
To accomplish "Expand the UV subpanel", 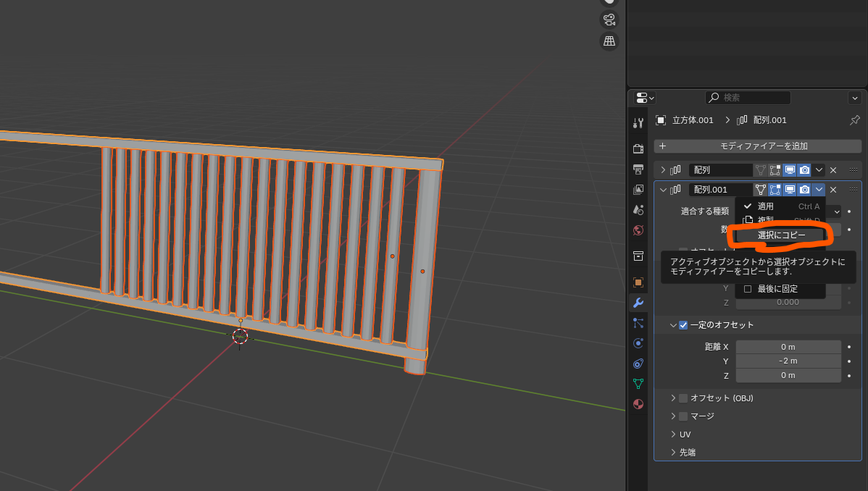I will (673, 435).
